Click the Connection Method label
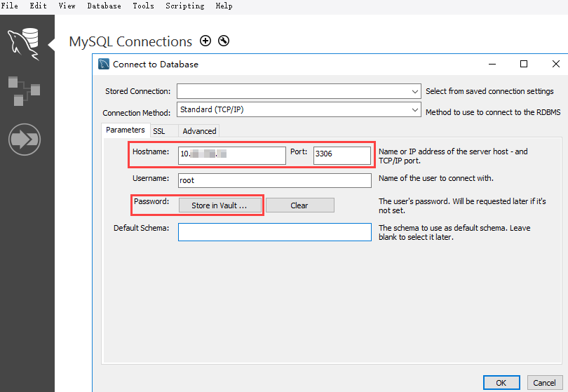Viewport: 568px width, 392px height. click(136, 113)
